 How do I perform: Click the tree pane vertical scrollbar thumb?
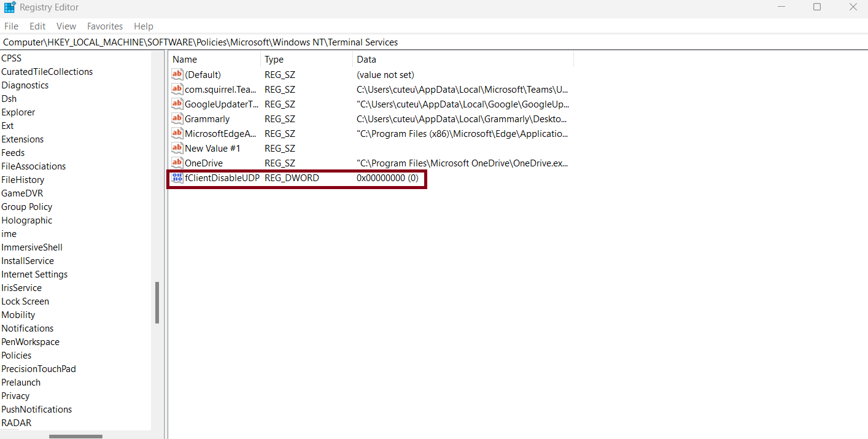pos(157,302)
